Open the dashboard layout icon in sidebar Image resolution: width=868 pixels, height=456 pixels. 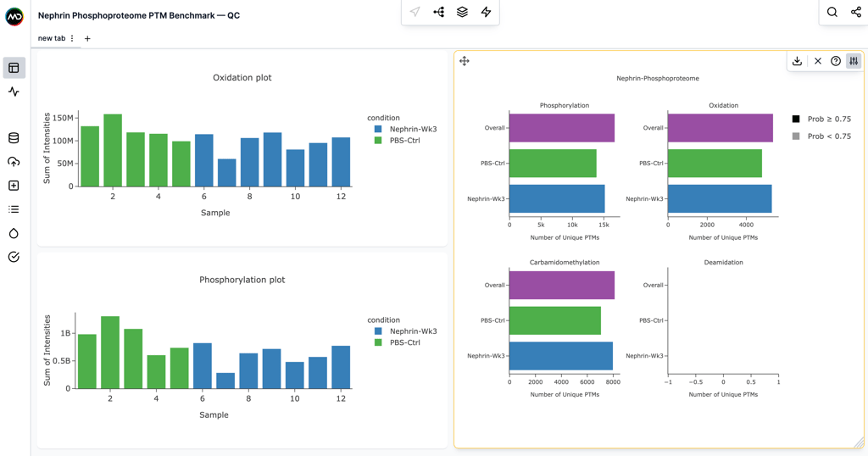click(14, 68)
